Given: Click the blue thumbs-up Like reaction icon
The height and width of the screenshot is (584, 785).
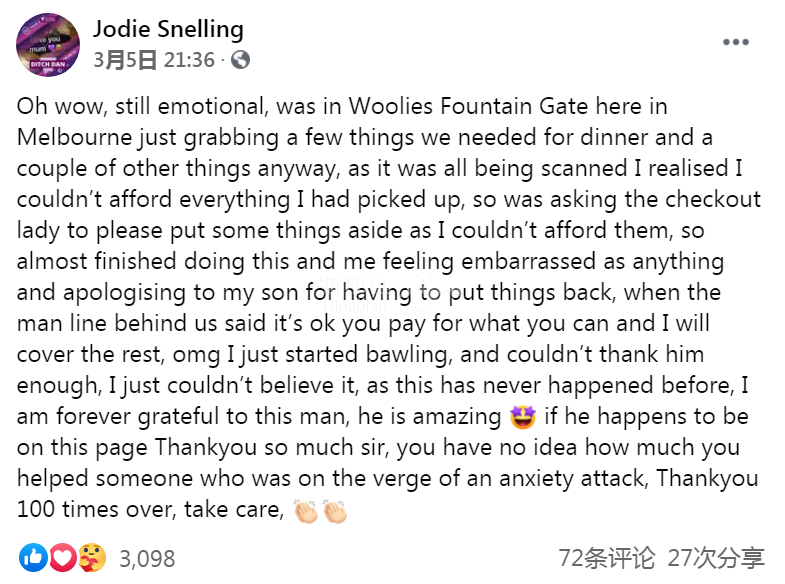Looking at the screenshot, I should tap(34, 557).
